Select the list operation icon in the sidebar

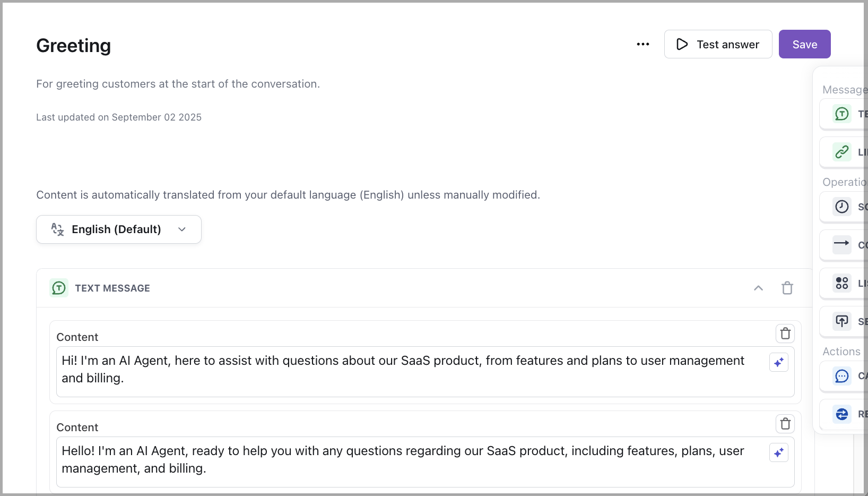point(842,283)
